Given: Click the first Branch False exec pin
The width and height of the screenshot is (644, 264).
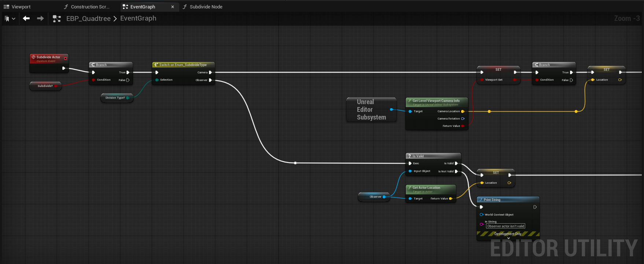Looking at the screenshot, I should [x=128, y=80].
